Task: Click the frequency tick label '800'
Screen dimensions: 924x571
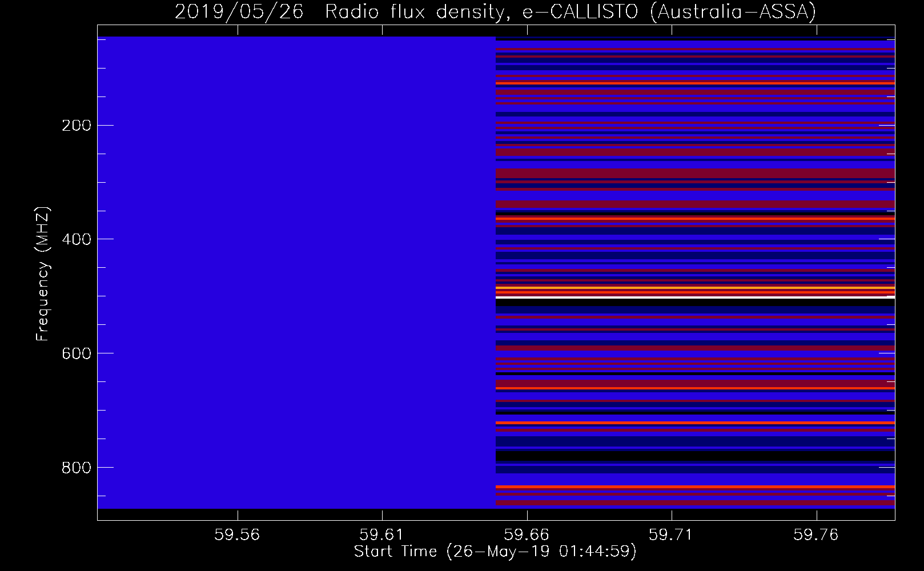Action: point(76,468)
